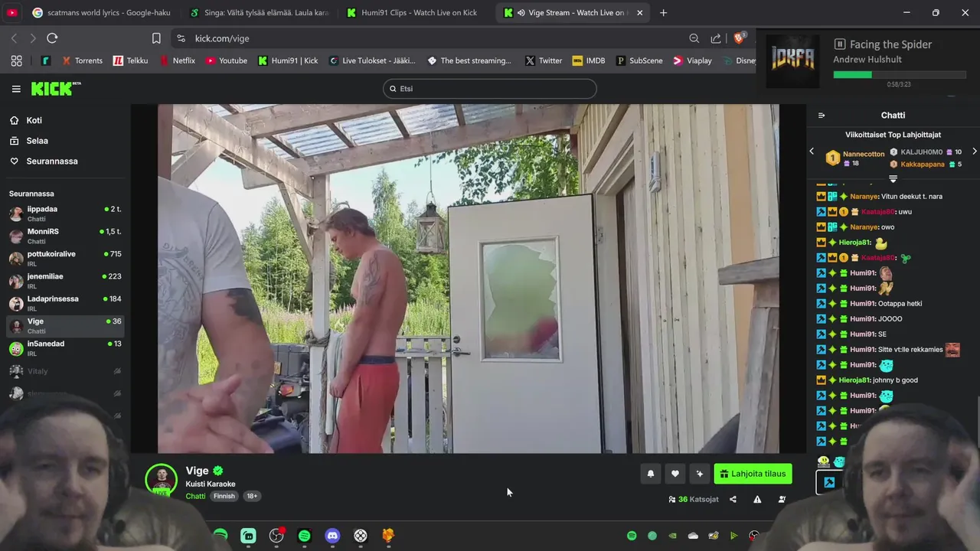The width and height of the screenshot is (980, 551).
Task: Open offline channel Vitaly
Action: pyautogui.click(x=65, y=371)
